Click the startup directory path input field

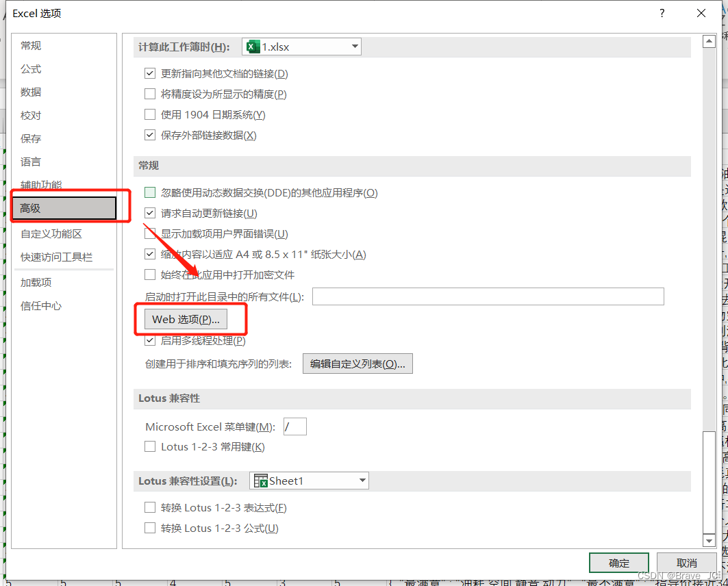[x=488, y=296]
